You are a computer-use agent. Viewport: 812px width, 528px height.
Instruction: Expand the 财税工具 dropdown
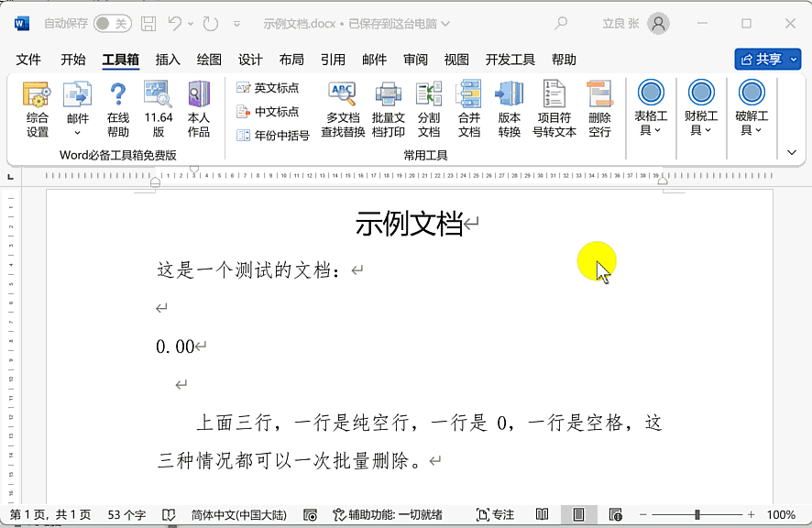tap(701, 109)
